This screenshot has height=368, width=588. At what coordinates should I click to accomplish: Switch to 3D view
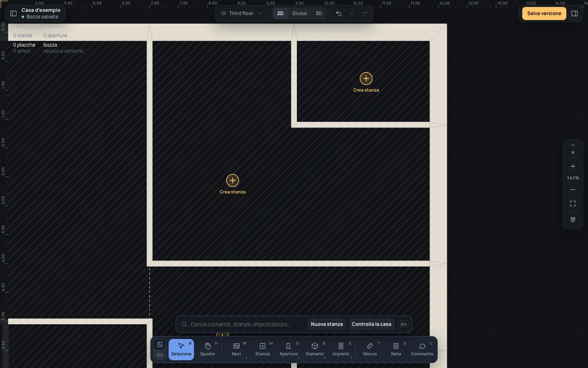[x=319, y=13]
